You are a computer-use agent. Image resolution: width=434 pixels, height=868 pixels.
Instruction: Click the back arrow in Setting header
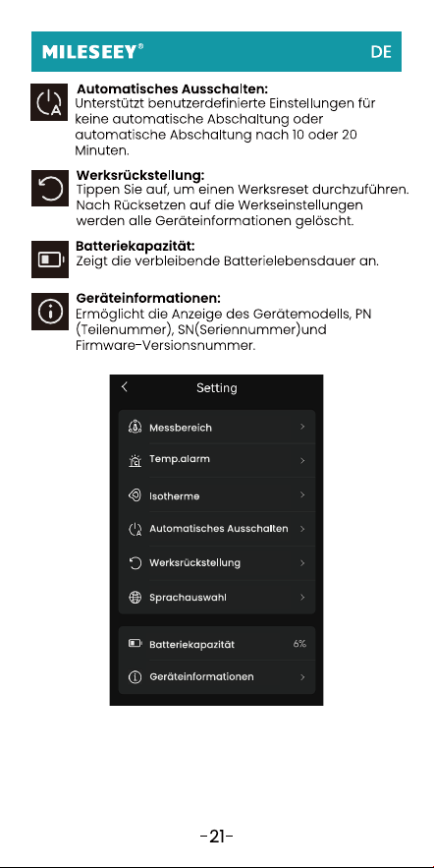pos(125,387)
